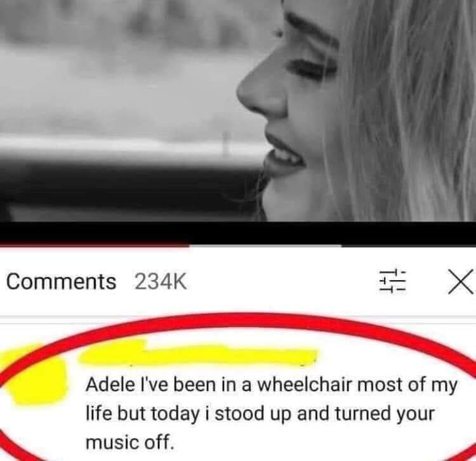
Task: Click the 234K comment count
Action: [x=161, y=281]
